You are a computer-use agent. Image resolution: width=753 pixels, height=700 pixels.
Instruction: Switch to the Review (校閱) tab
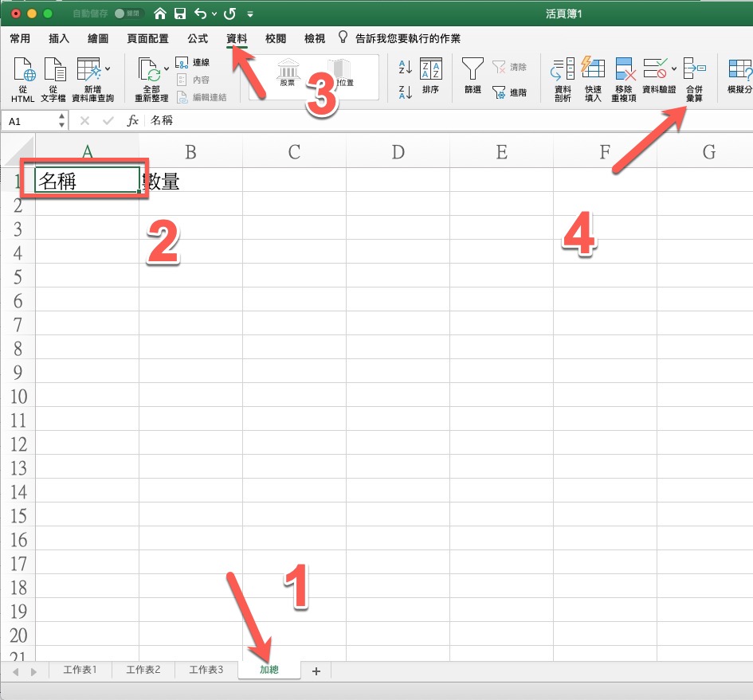pyautogui.click(x=276, y=38)
